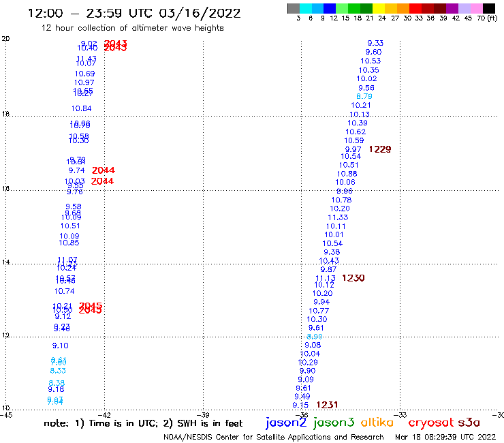Select the 10.74 value in left track
Screen dimensions: 504x443
tap(64, 291)
